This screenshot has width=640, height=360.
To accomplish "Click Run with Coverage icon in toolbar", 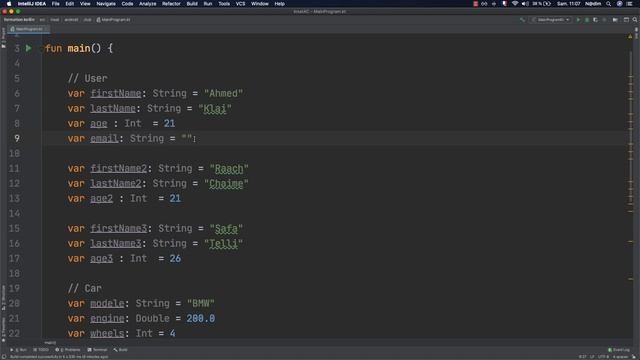I will click(596, 20).
